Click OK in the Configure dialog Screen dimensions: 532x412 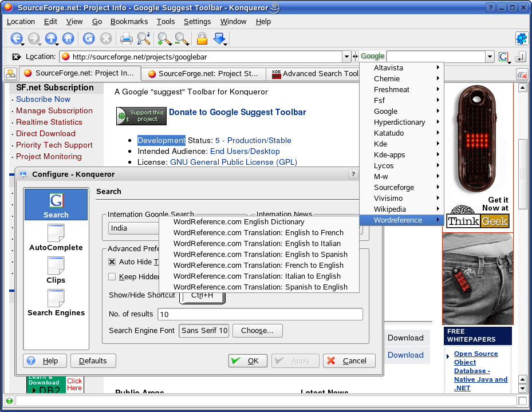click(x=248, y=361)
